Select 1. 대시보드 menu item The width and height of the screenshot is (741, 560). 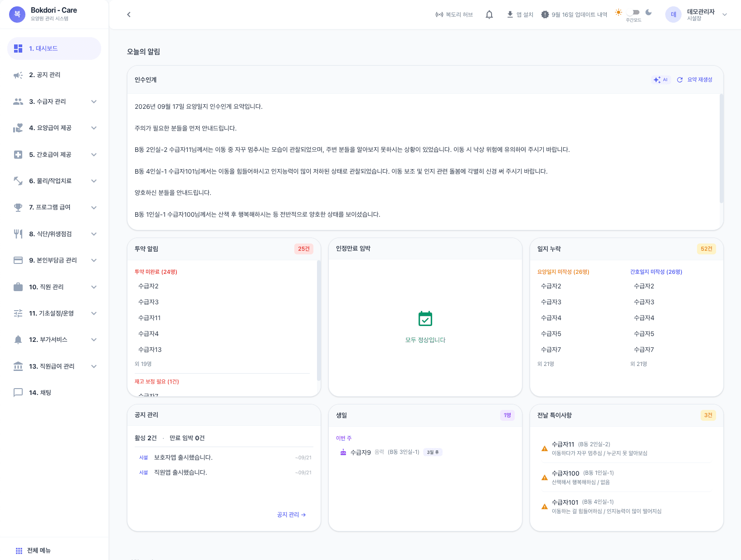tap(54, 49)
